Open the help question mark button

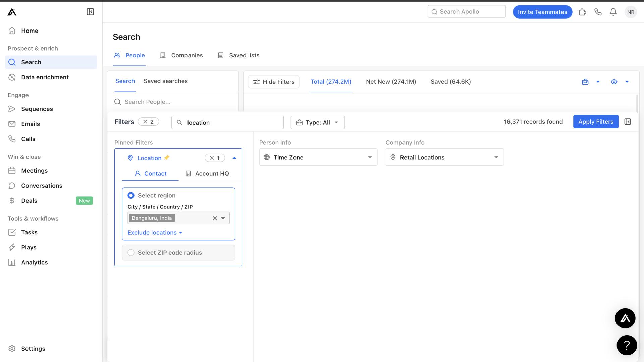coord(627,345)
